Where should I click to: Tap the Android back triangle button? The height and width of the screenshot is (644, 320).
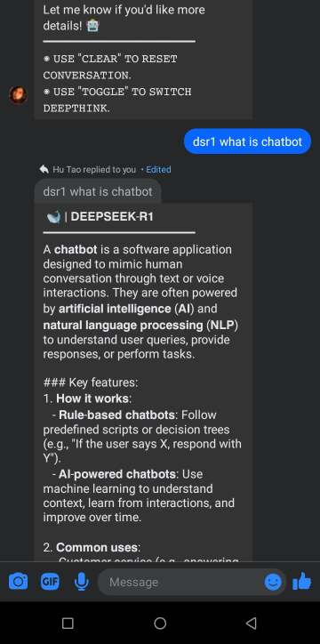pos(252,623)
